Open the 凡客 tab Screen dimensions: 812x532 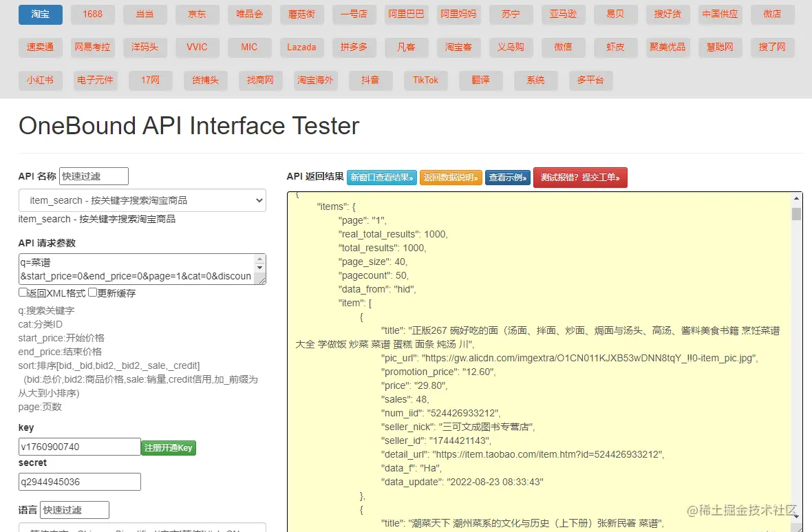tap(407, 47)
